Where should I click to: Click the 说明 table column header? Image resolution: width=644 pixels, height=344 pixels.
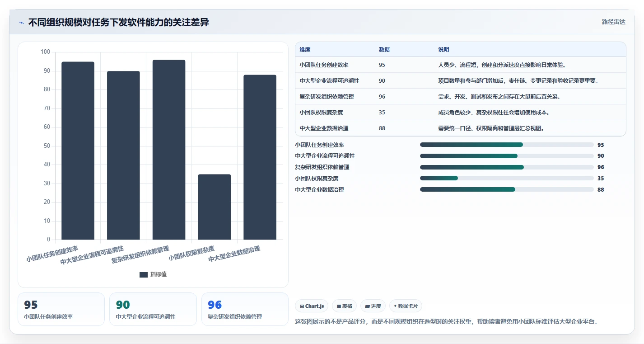(x=443, y=50)
